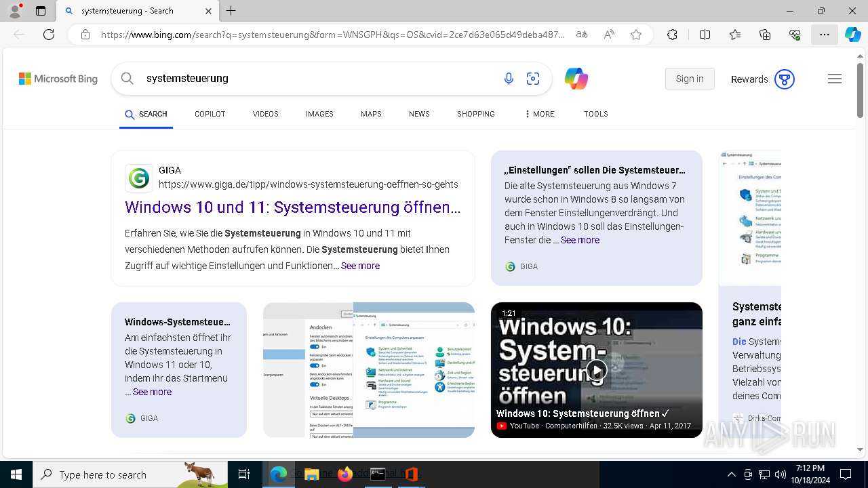
Task: Open Task View on taskbar
Action: (x=244, y=474)
